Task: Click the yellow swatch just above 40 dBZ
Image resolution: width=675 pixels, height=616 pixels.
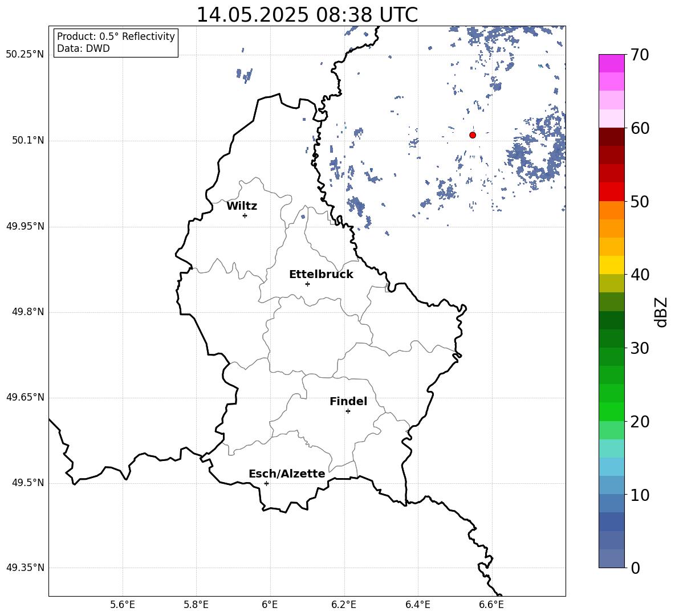Action: 612,265
